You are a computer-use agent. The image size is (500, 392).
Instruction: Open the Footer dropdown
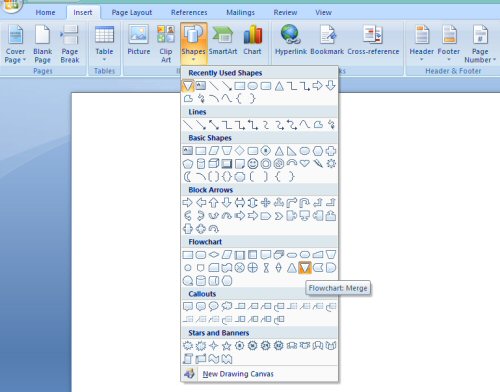point(449,44)
